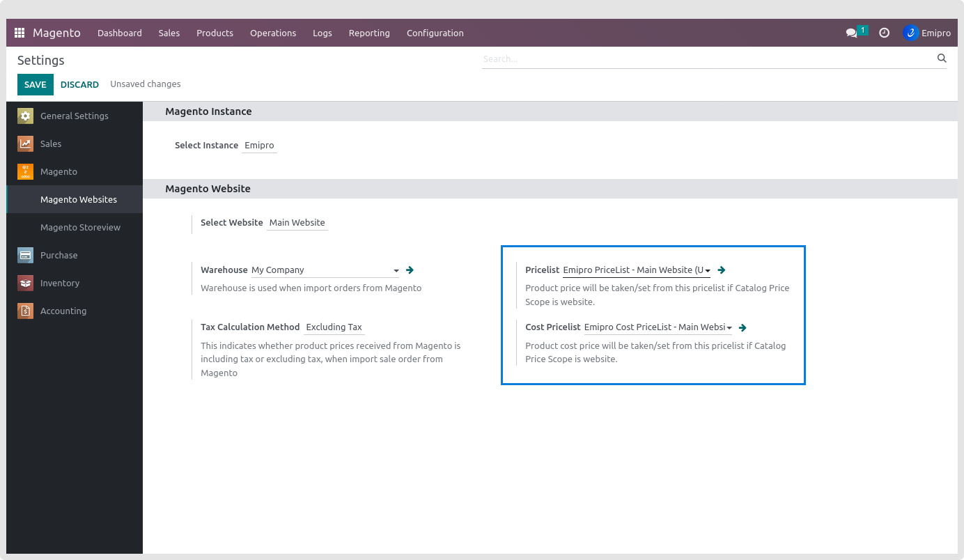Open Pricelist external link arrow

click(x=722, y=270)
